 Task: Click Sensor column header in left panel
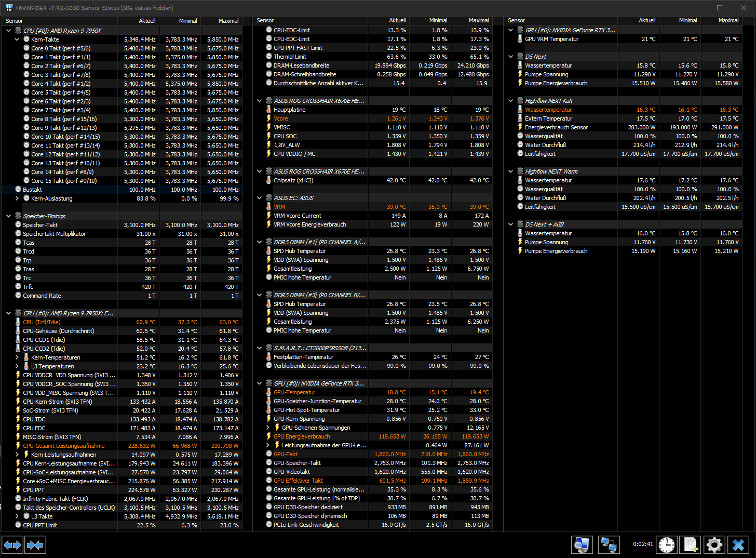[x=60, y=21]
